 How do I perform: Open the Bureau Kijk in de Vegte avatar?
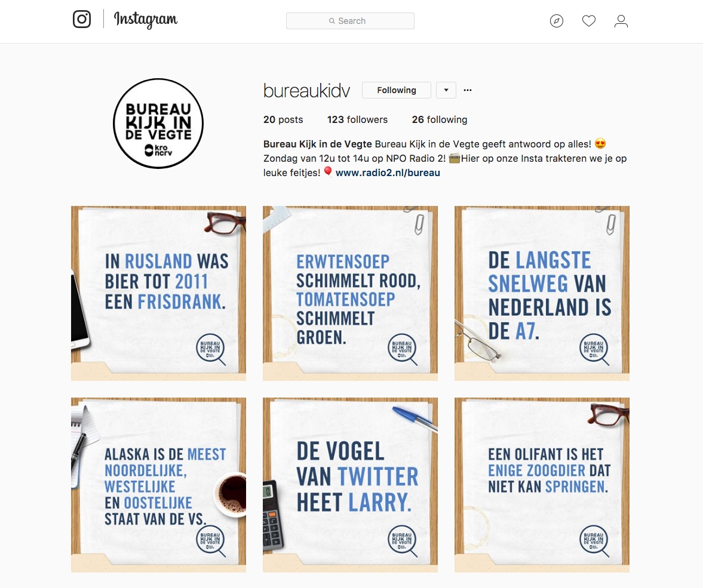tap(158, 124)
